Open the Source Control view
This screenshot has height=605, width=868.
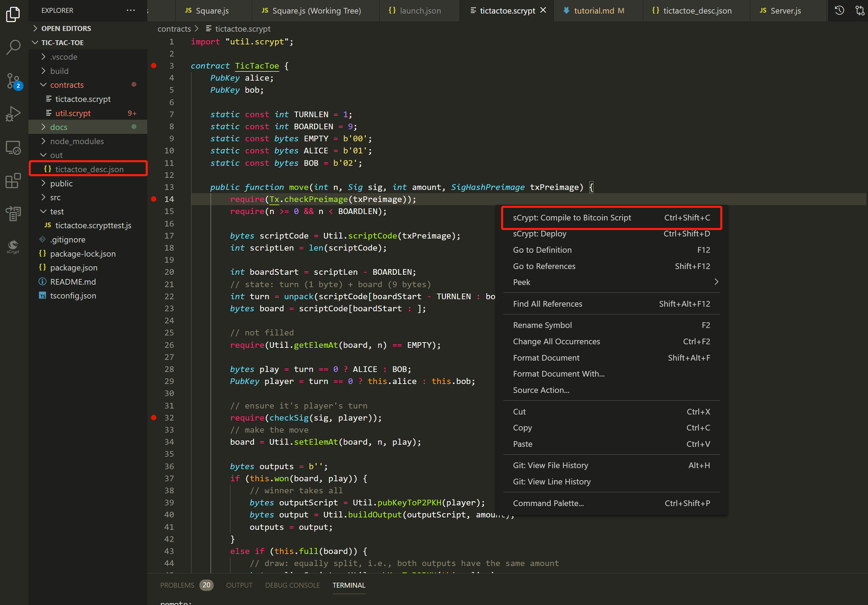14,81
